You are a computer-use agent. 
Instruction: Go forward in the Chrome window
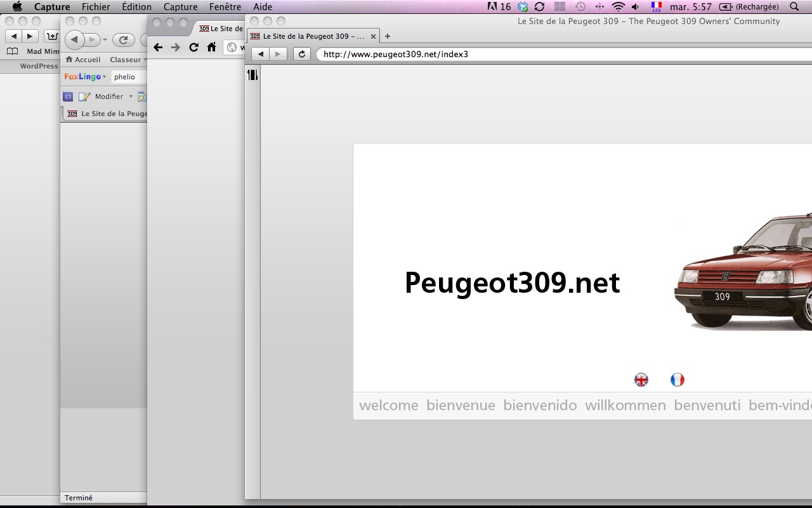tap(176, 47)
